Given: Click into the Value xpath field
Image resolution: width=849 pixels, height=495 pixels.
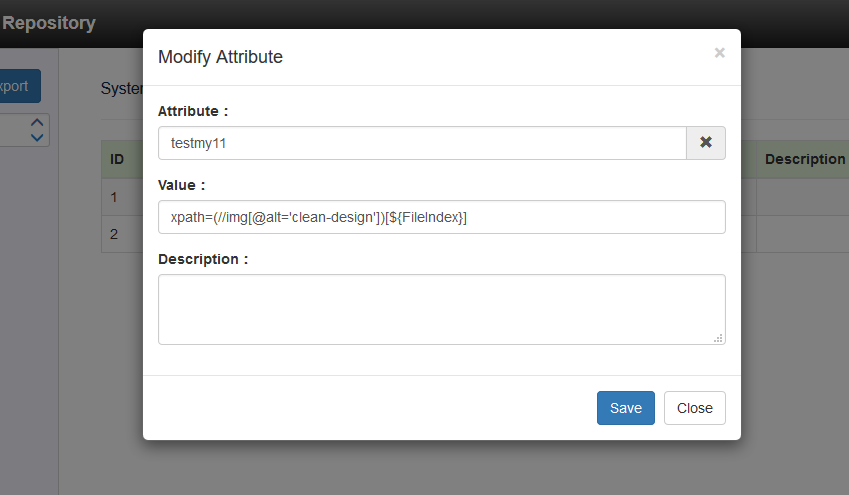Looking at the screenshot, I should click(442, 217).
